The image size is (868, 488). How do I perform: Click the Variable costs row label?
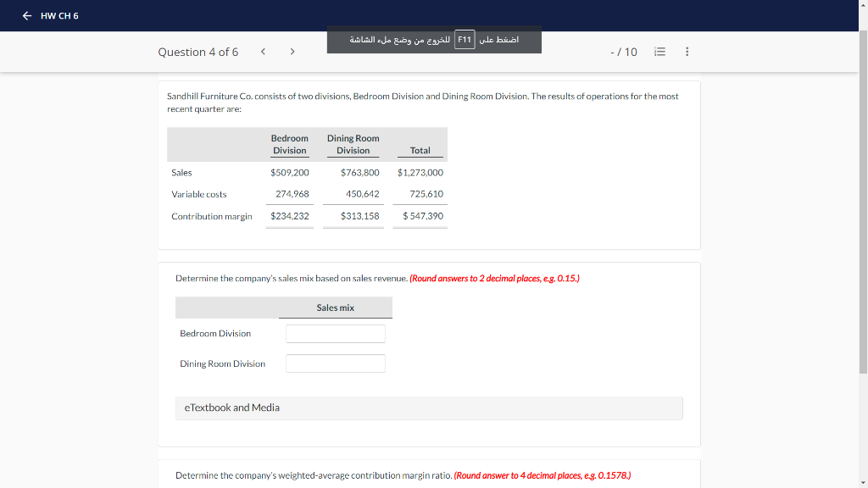pos(198,194)
